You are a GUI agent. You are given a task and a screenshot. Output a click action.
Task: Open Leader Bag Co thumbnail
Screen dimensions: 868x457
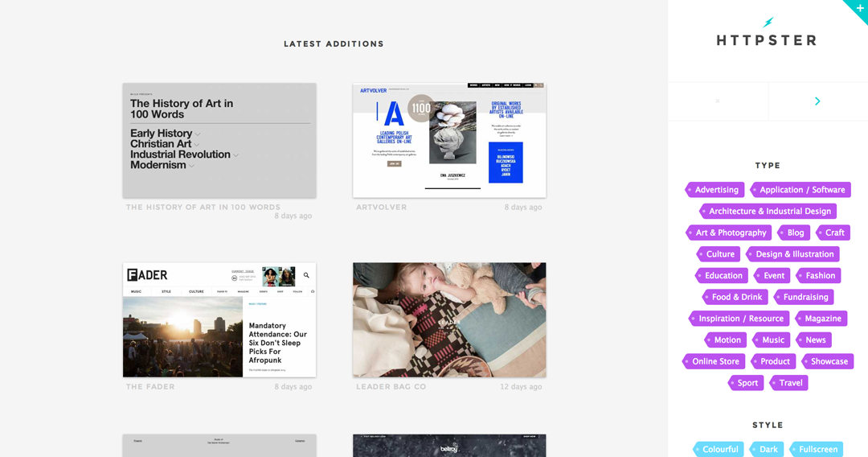tap(449, 320)
